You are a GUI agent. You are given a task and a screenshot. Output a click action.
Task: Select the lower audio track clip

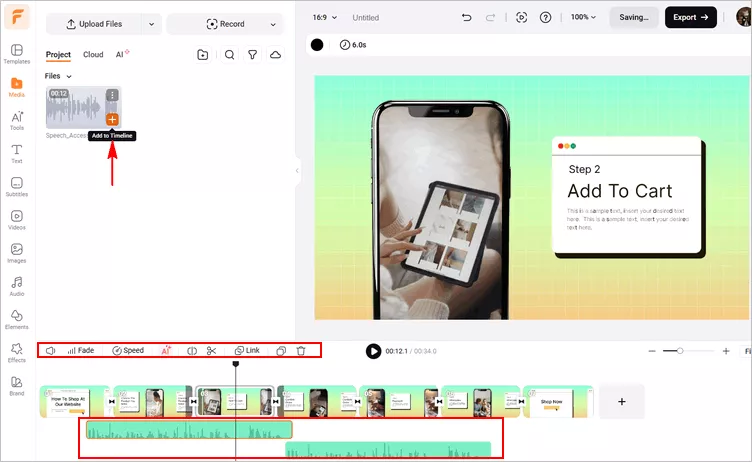pyautogui.click(x=388, y=450)
